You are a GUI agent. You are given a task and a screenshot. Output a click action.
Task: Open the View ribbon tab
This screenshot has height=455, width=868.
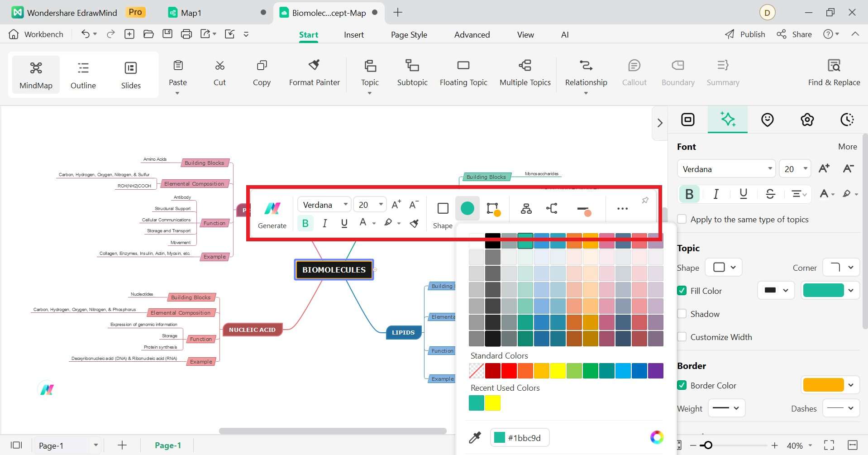[x=525, y=34]
